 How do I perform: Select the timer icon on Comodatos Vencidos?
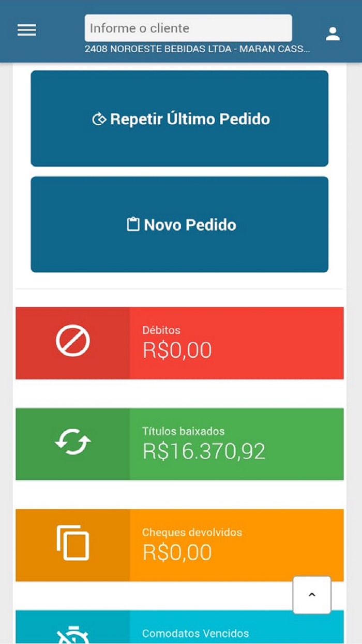(x=72, y=633)
